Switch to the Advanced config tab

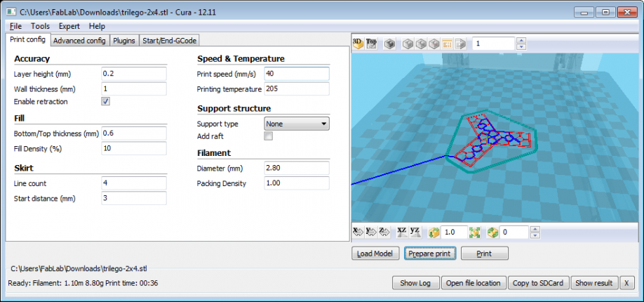[x=80, y=41]
